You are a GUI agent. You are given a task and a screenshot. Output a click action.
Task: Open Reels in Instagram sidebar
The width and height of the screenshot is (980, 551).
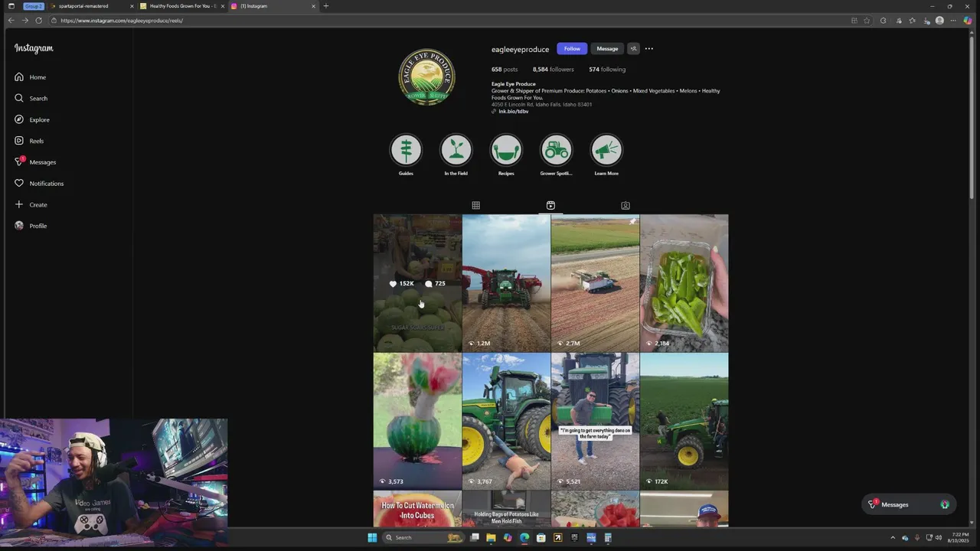pos(31,141)
